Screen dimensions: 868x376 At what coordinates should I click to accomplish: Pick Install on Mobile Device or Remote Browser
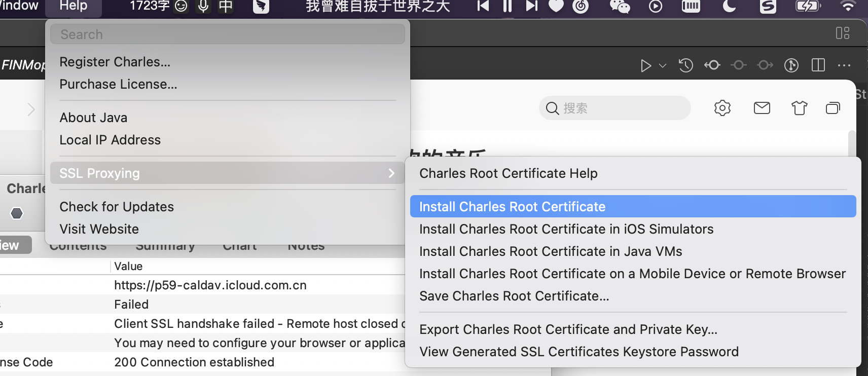click(x=633, y=274)
